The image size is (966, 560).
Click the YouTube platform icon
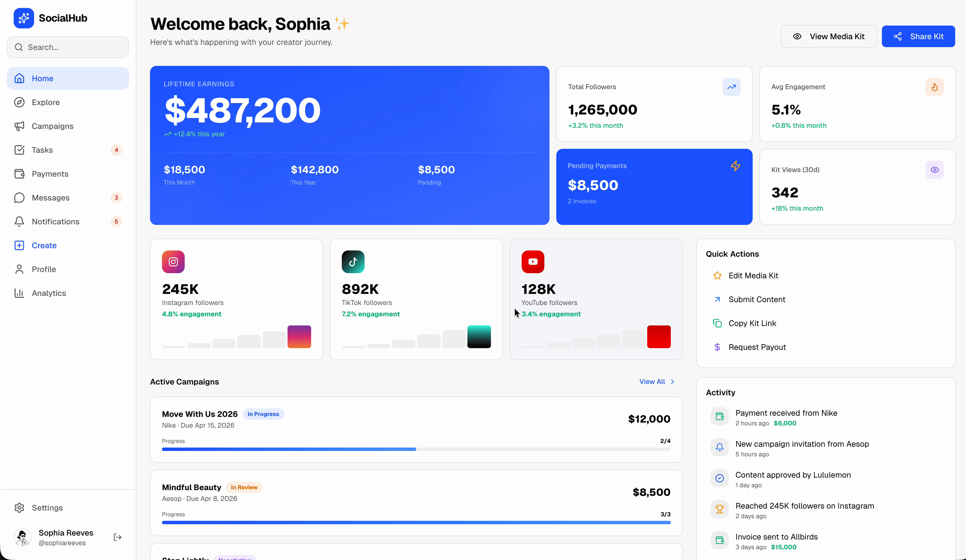pos(532,262)
